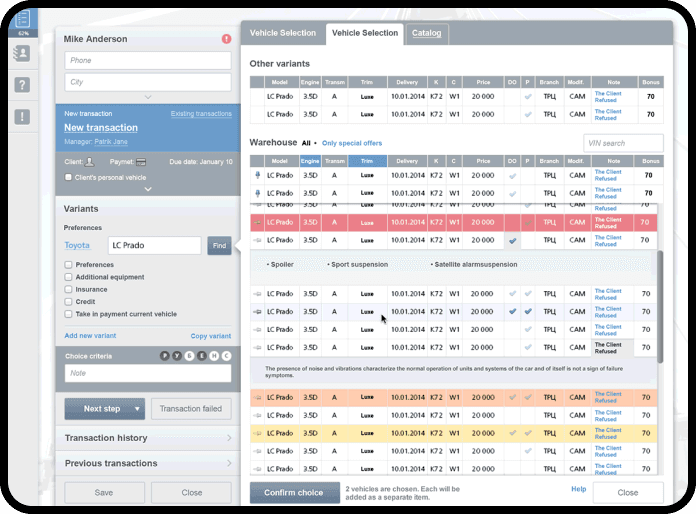
Task: Click the Save button
Action: (104, 493)
